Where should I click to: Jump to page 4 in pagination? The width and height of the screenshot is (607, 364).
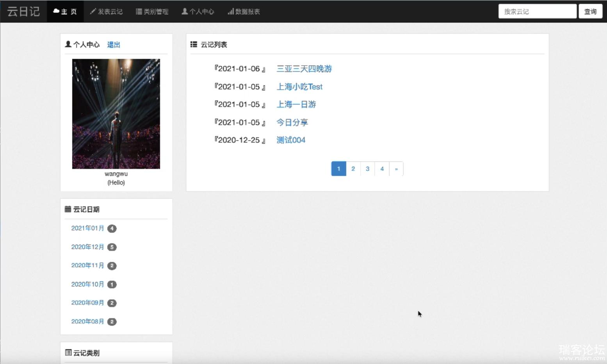[x=382, y=169]
